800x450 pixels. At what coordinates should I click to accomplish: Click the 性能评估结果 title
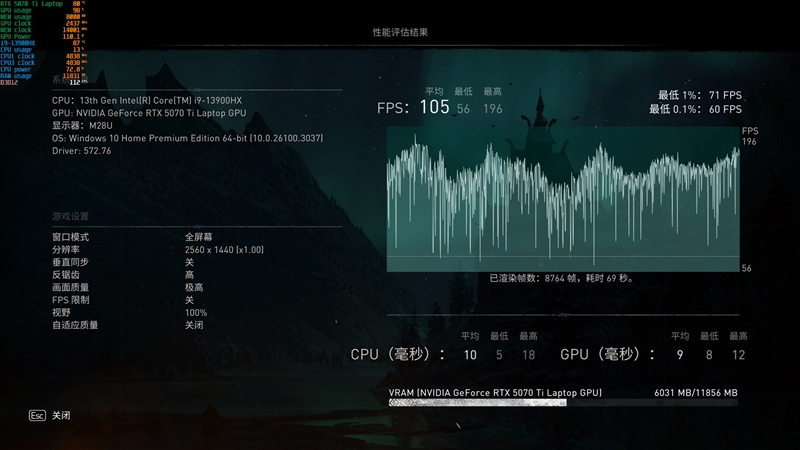click(x=400, y=32)
